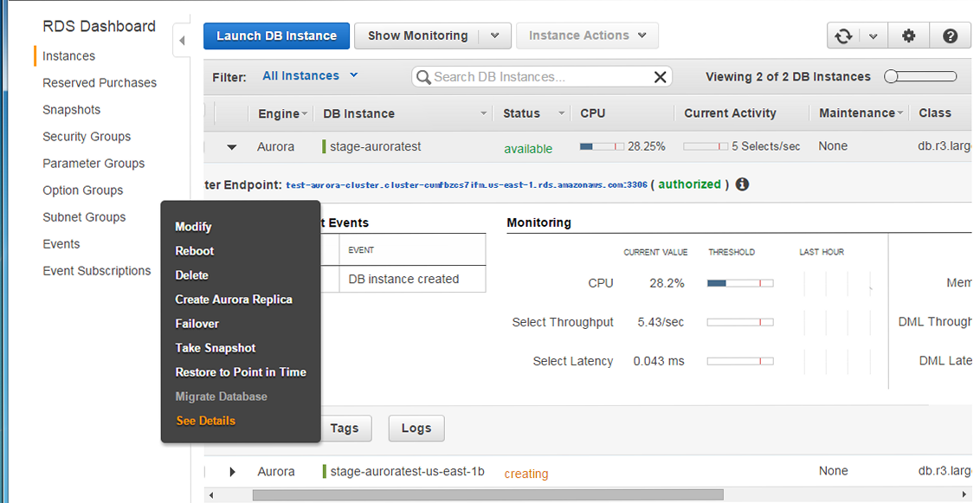Sort by the Maintenance column header

861,113
